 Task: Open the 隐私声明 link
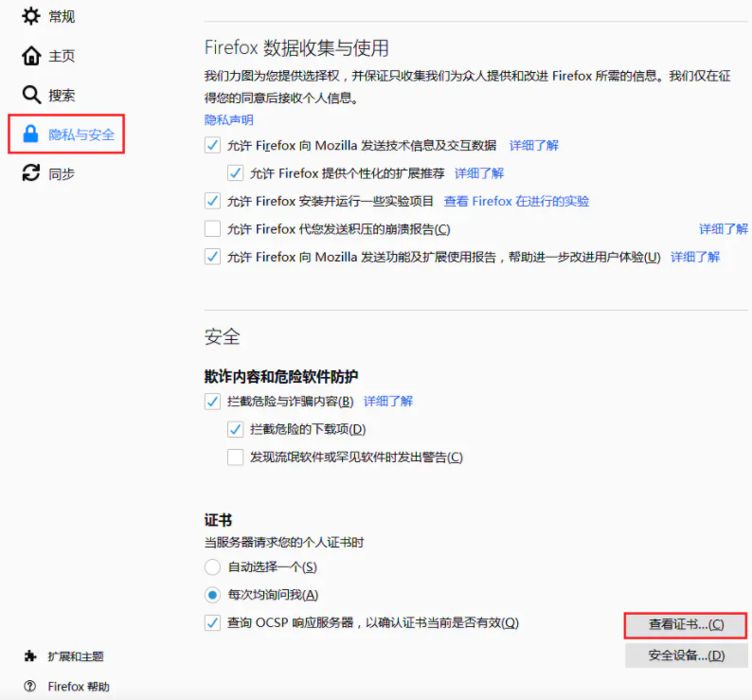[229, 120]
